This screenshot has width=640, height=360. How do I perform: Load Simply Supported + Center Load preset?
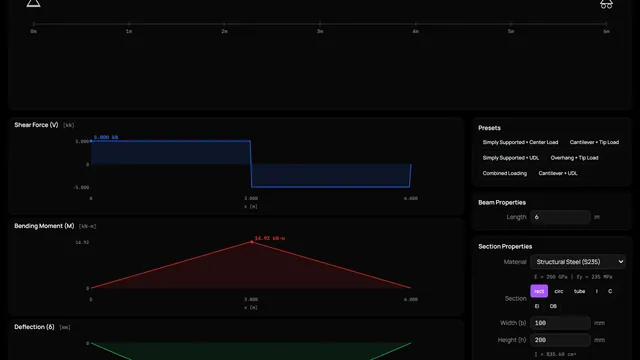(520, 142)
